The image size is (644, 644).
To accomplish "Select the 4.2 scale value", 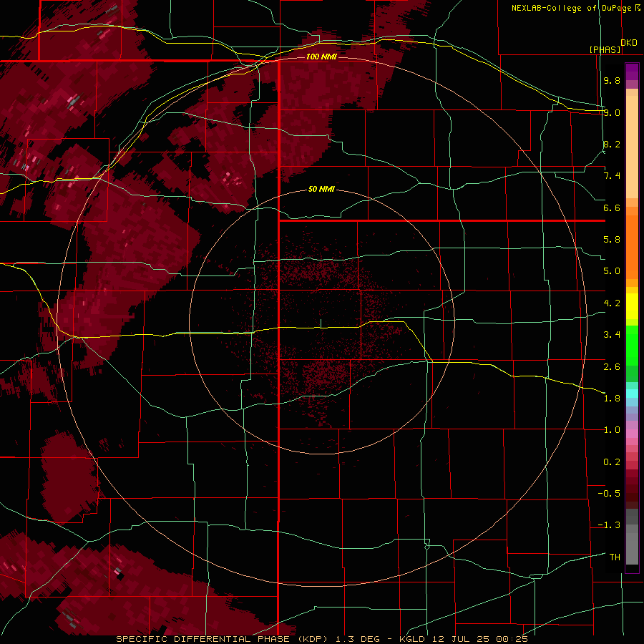I will pyautogui.click(x=612, y=303).
